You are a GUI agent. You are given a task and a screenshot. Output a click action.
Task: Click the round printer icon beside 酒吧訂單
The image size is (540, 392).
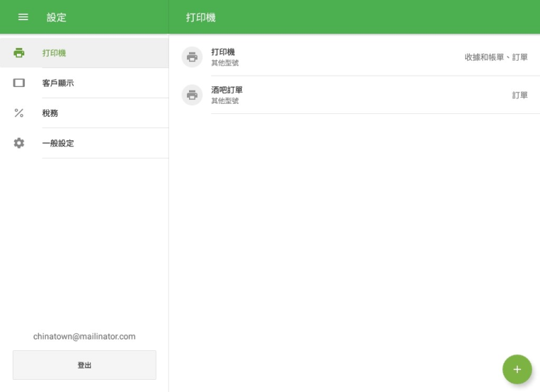tap(192, 95)
